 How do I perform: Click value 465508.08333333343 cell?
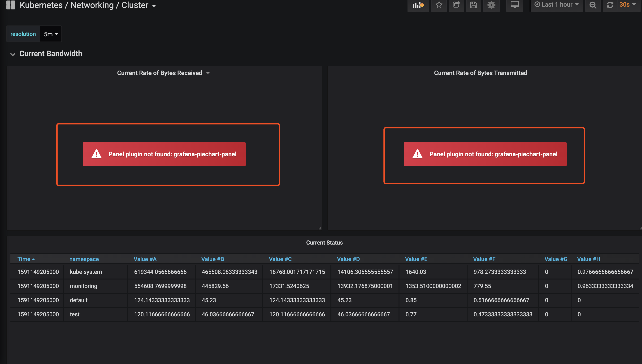pyautogui.click(x=229, y=272)
